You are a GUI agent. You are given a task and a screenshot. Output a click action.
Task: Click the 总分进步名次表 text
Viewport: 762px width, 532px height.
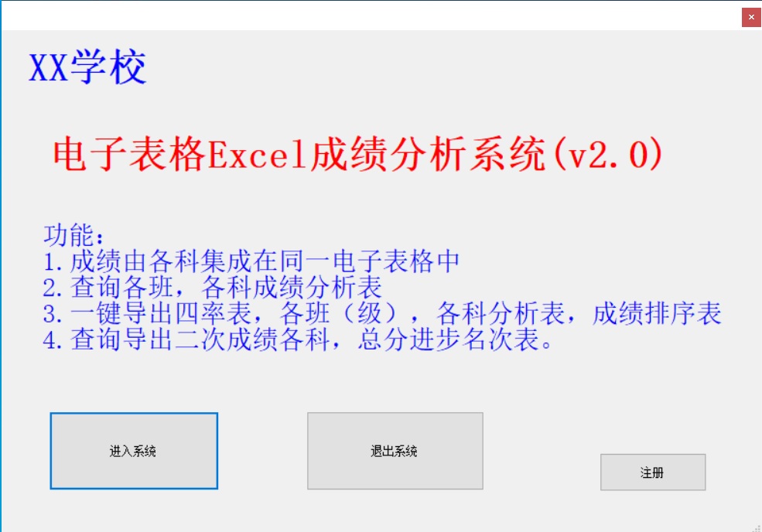[x=448, y=339]
